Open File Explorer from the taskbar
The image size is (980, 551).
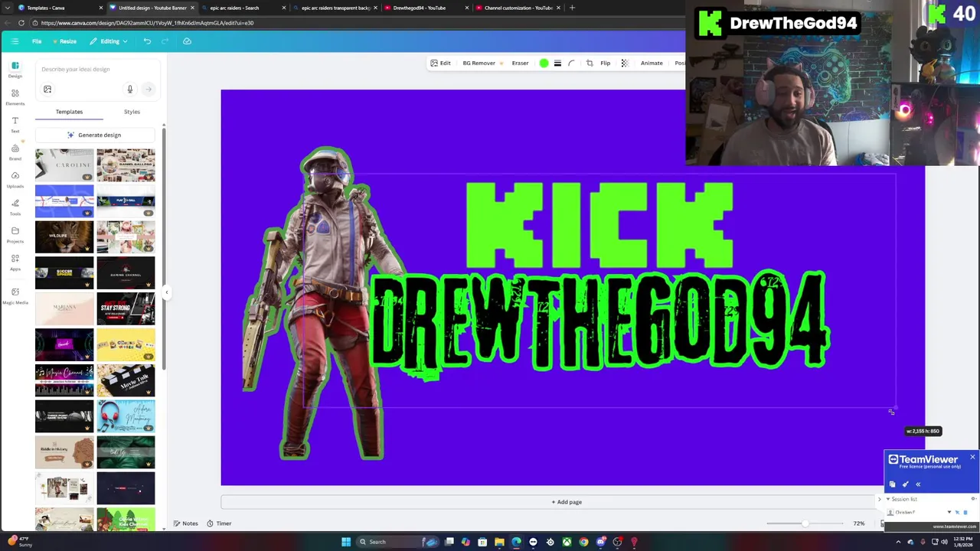(499, 542)
